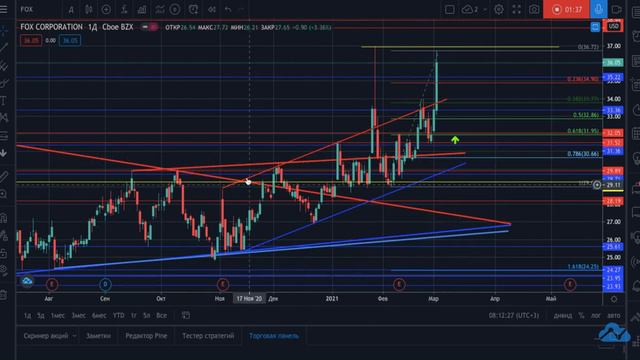Toggle the blue microphone button
Screen dimensions: 640x360
click(599, 9)
